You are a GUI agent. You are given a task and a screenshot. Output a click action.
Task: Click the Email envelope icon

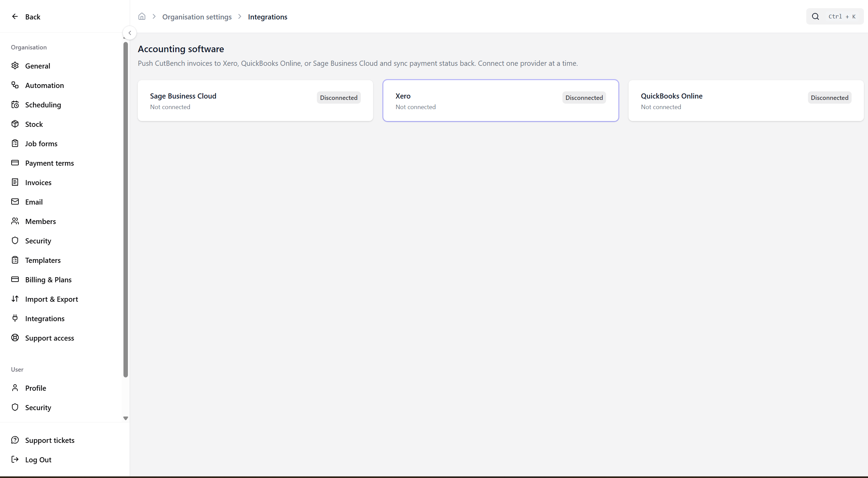point(15,201)
